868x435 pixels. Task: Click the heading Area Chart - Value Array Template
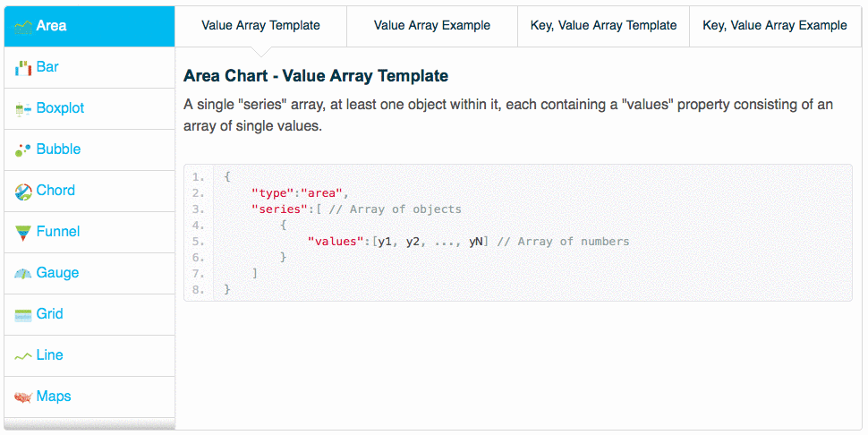click(316, 76)
